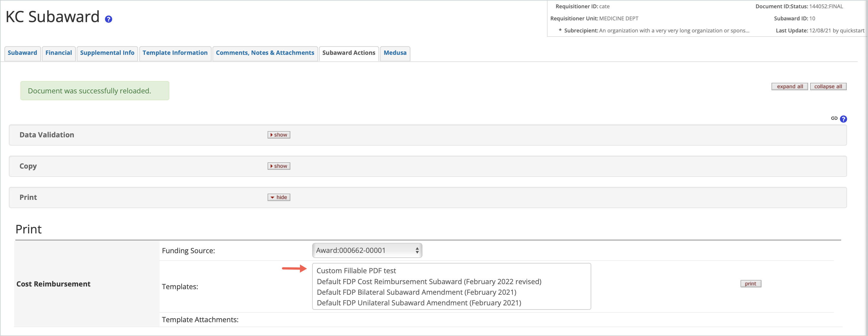The image size is (868, 336).
Task: Open help icon beside KC Subaward title
Action: pos(109,19)
